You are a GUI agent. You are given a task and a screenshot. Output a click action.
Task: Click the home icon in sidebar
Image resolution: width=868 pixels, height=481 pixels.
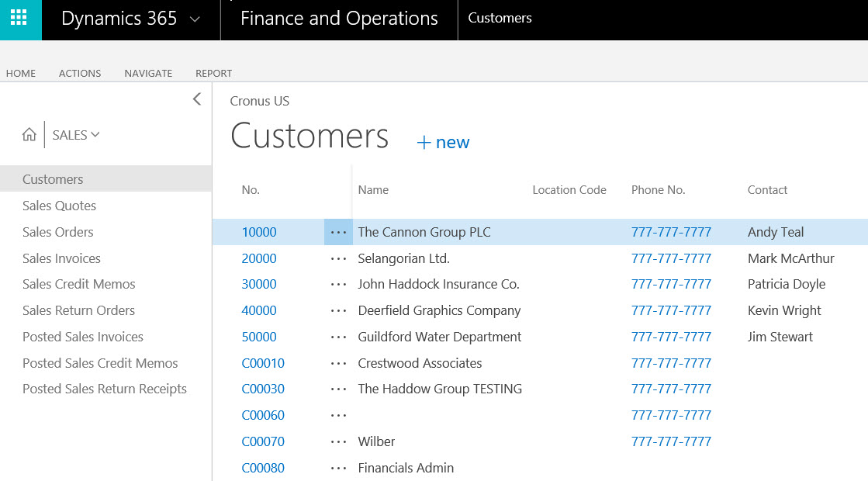coord(29,135)
